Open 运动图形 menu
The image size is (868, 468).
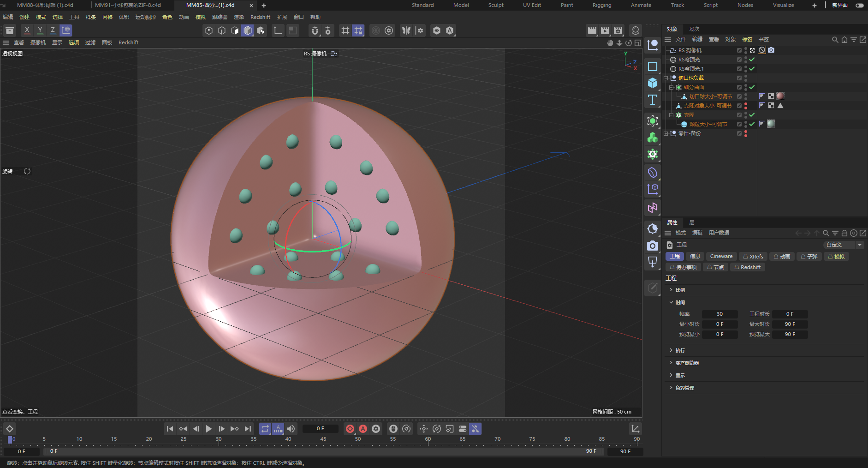pyautogui.click(x=146, y=17)
